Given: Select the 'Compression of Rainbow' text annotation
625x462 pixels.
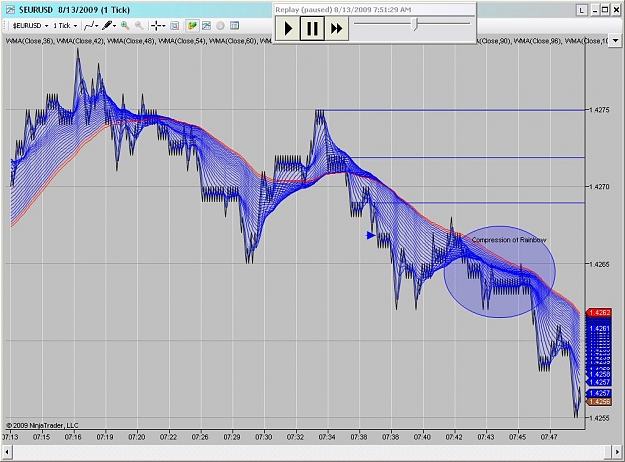Looking at the screenshot, I should 509,240.
